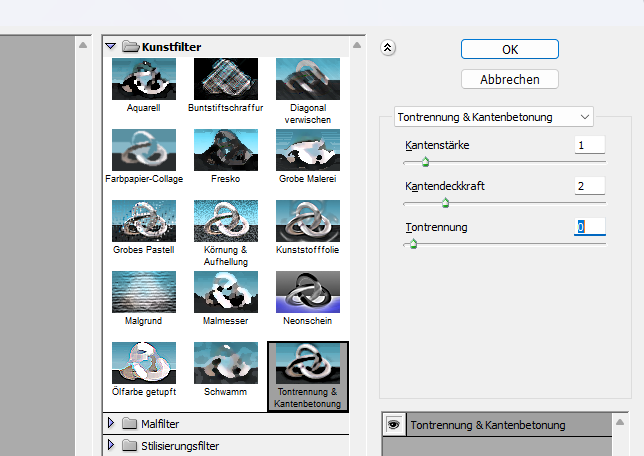This screenshot has width=644, height=456.
Task: Click the Kunstfilter folder icon
Action: 131,46
